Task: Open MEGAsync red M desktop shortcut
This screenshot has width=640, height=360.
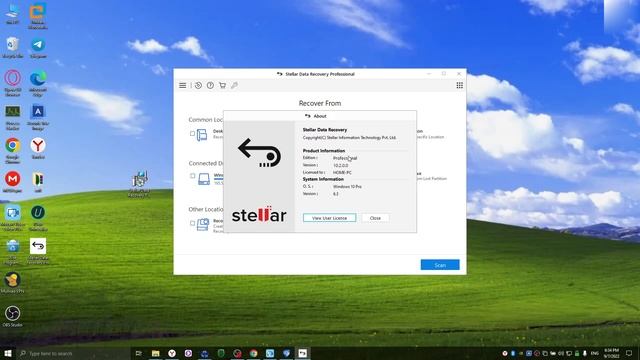Action: tap(13, 182)
